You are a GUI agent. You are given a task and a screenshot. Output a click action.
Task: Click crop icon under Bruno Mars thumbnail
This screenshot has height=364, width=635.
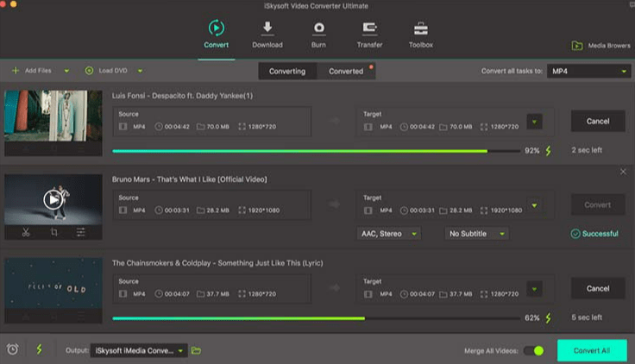coord(53,232)
